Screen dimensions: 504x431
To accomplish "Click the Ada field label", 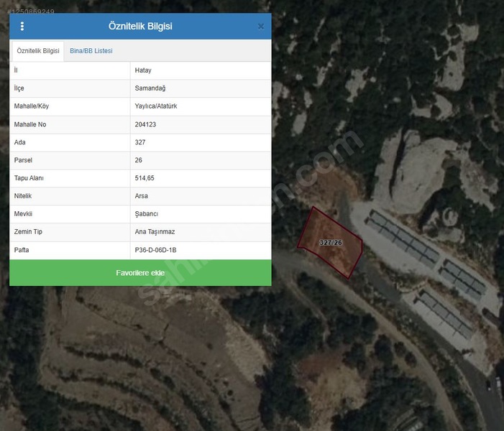I will click(19, 142).
